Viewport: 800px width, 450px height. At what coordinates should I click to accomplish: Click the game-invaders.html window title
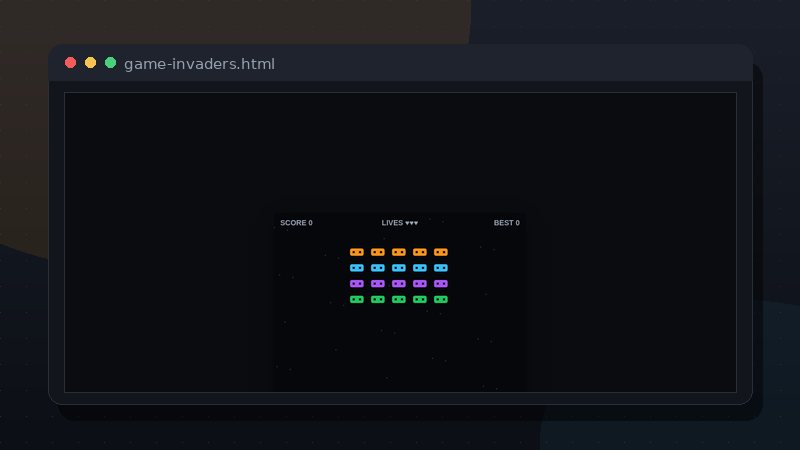pos(199,64)
